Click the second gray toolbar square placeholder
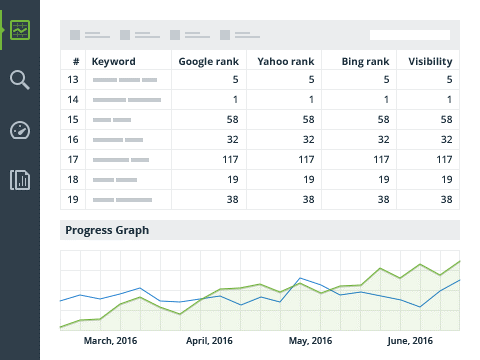480x360 pixels. (125, 35)
